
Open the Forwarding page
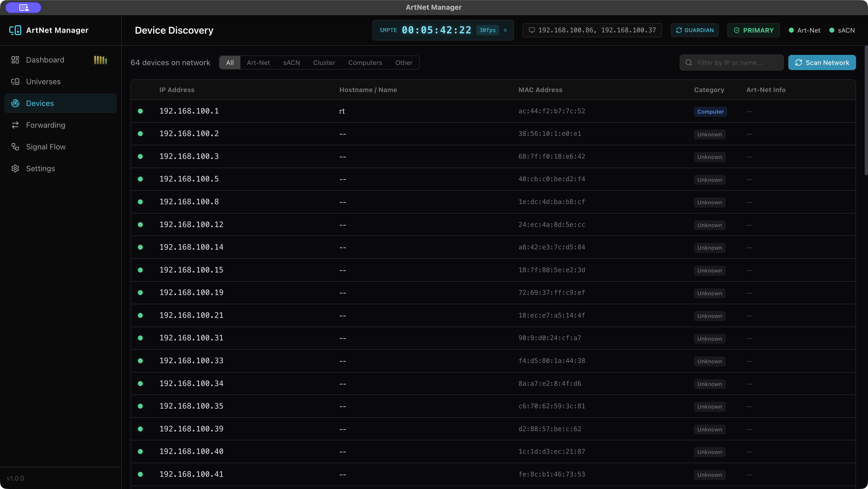[61, 125]
